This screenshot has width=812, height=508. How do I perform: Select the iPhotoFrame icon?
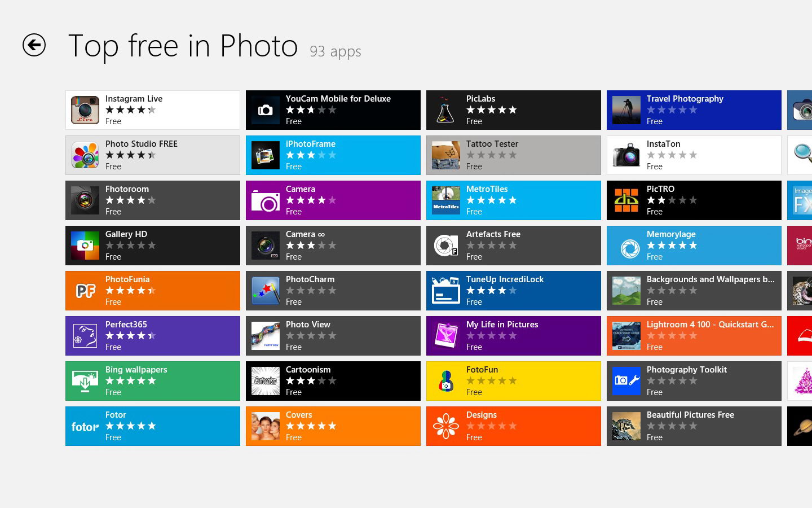[266, 155]
